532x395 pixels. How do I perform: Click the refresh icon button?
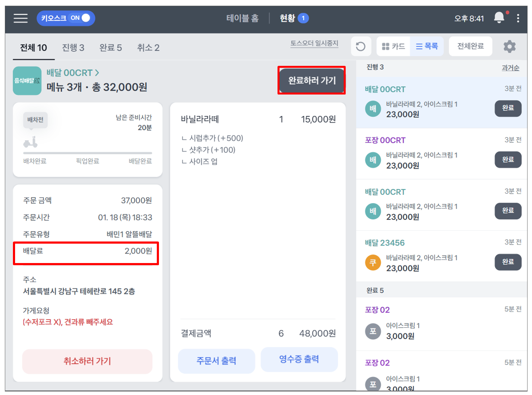click(x=361, y=46)
